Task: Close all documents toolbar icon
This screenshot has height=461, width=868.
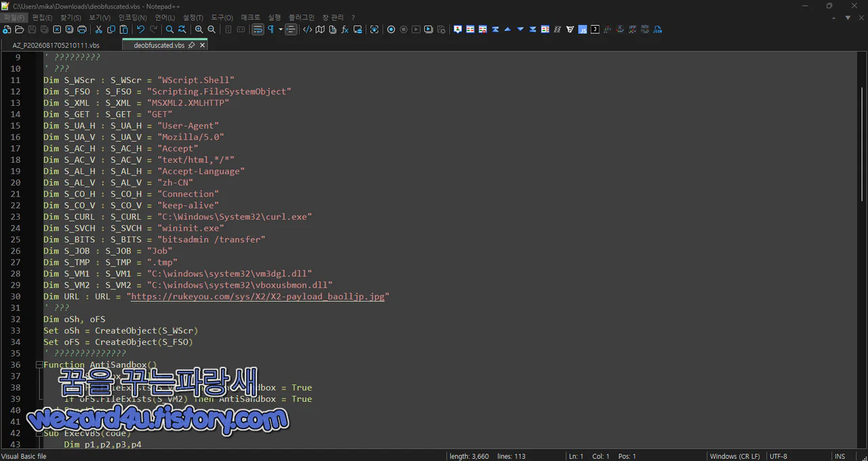Action: (69, 29)
